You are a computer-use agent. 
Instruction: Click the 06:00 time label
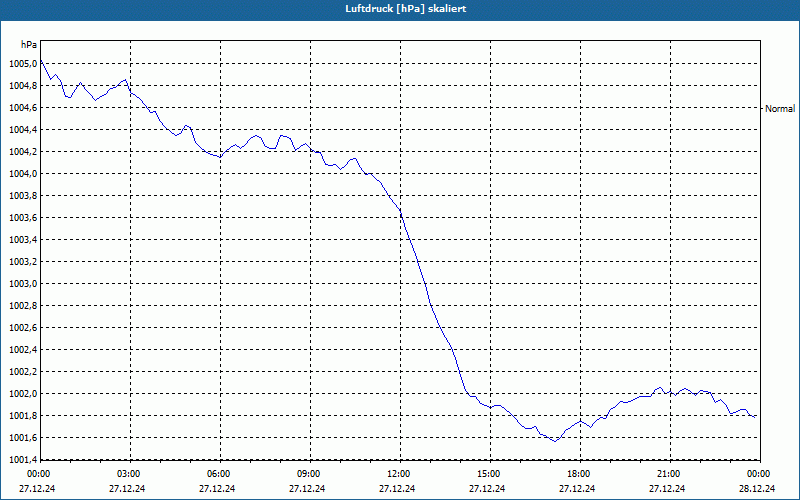pos(219,474)
